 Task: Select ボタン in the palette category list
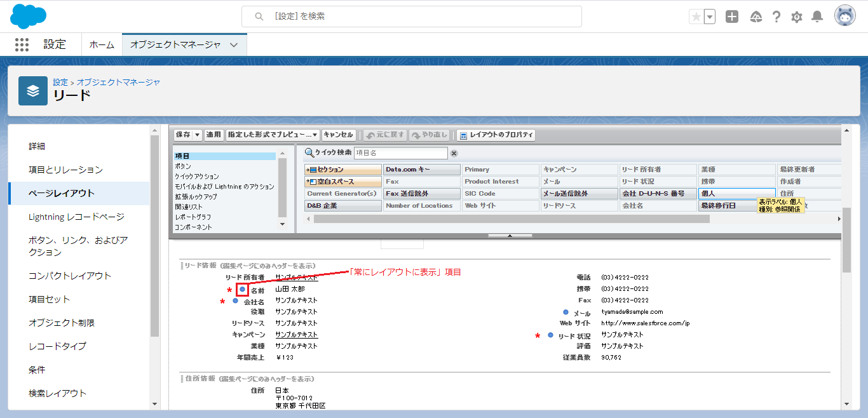(184, 165)
